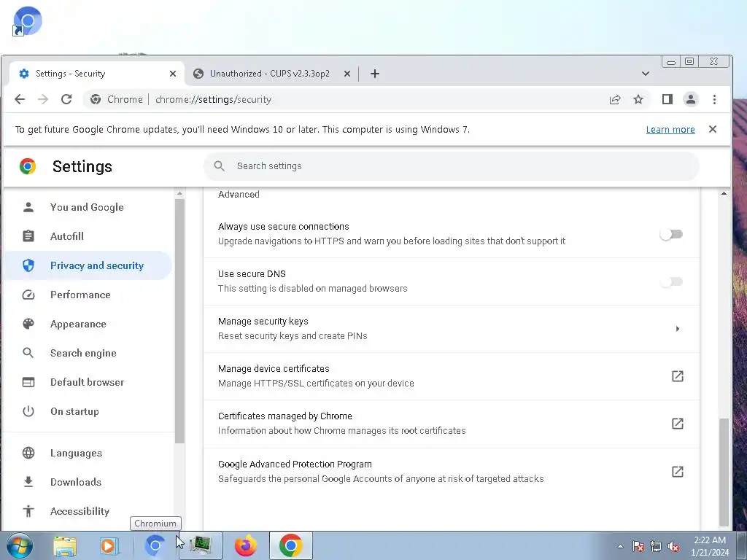This screenshot has width=747, height=560.
Task: Click the main page scrollbar thumb
Action: point(724,472)
